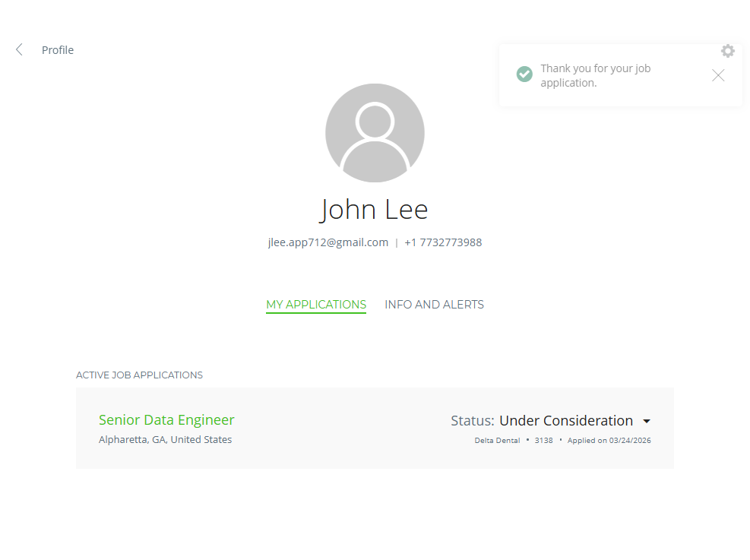Switch to the My Applications tab
Screen dimensions: 750x560
point(316,305)
